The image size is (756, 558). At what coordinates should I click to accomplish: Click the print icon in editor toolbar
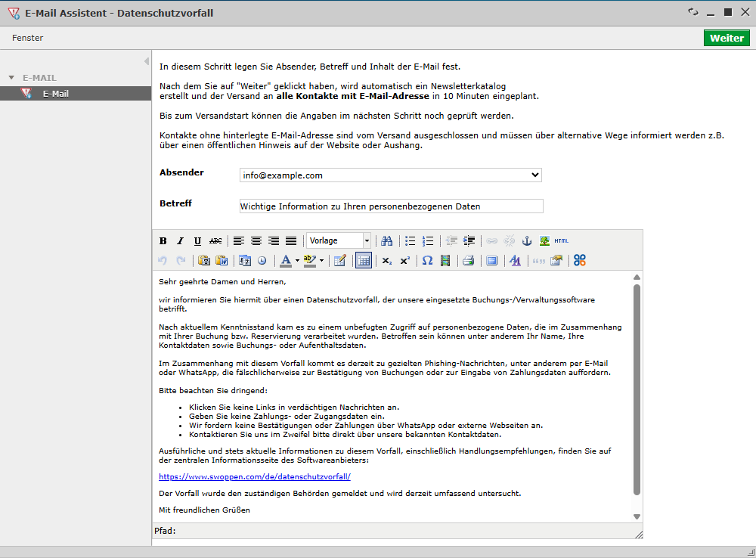(x=468, y=261)
